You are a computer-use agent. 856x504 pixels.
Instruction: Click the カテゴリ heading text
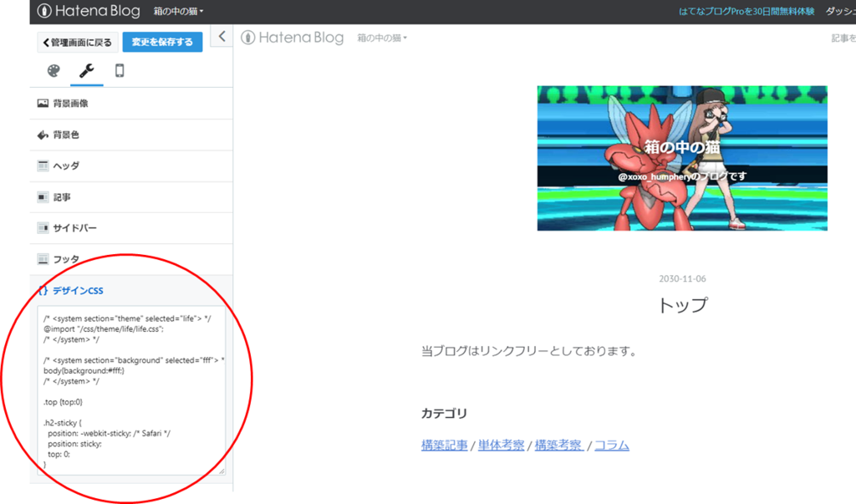click(x=444, y=414)
